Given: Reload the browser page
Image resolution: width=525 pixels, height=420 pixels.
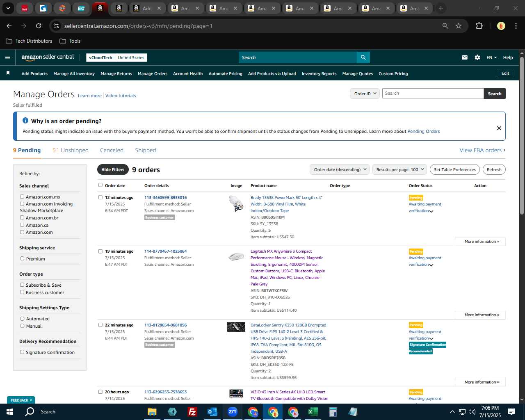Looking at the screenshot, I should (x=39, y=26).
